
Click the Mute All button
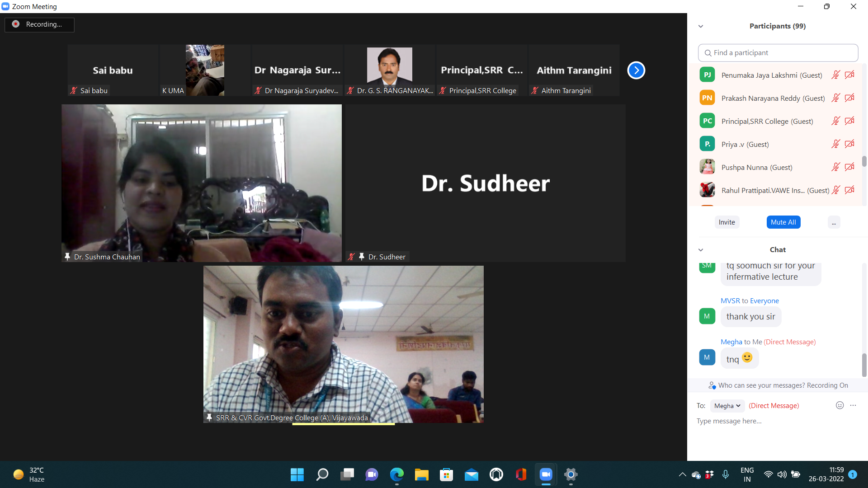pos(783,222)
